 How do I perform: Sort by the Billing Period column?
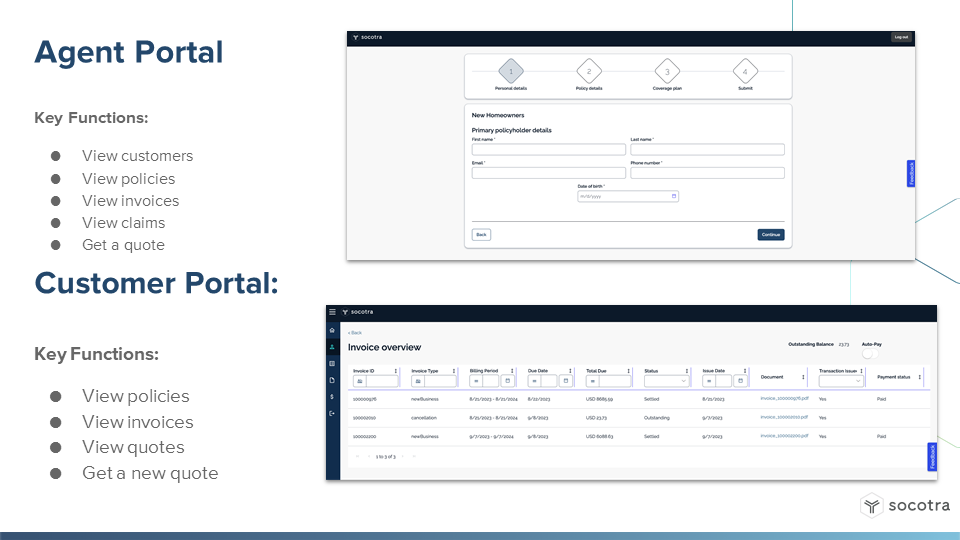[512, 371]
